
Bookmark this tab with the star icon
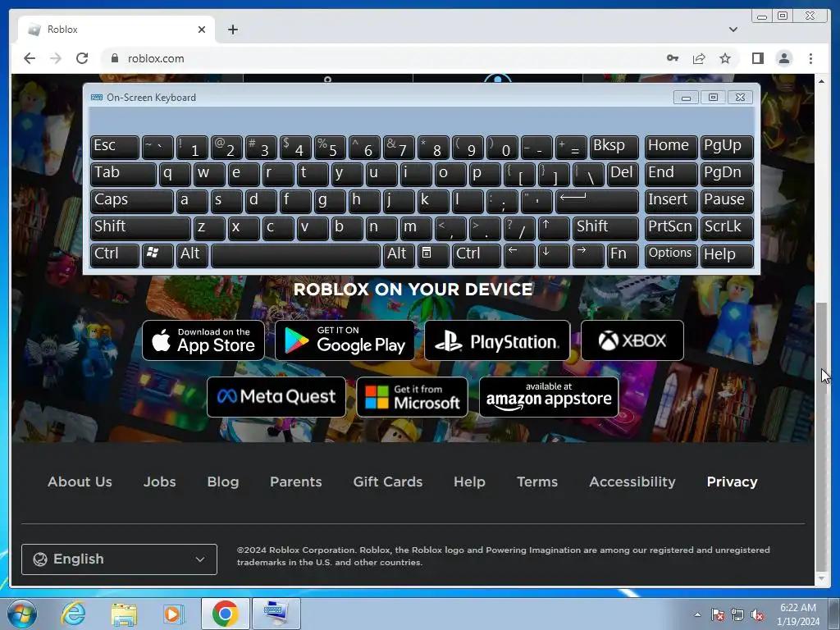click(x=725, y=58)
